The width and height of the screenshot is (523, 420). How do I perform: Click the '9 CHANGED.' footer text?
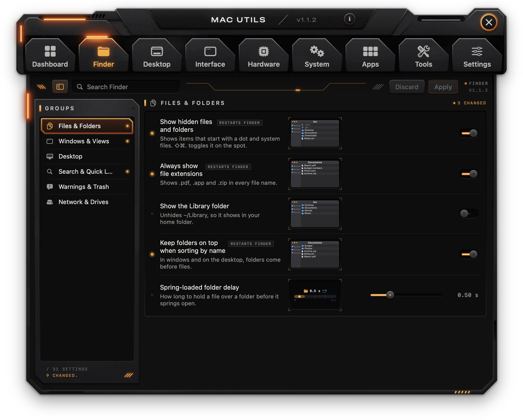(62, 375)
